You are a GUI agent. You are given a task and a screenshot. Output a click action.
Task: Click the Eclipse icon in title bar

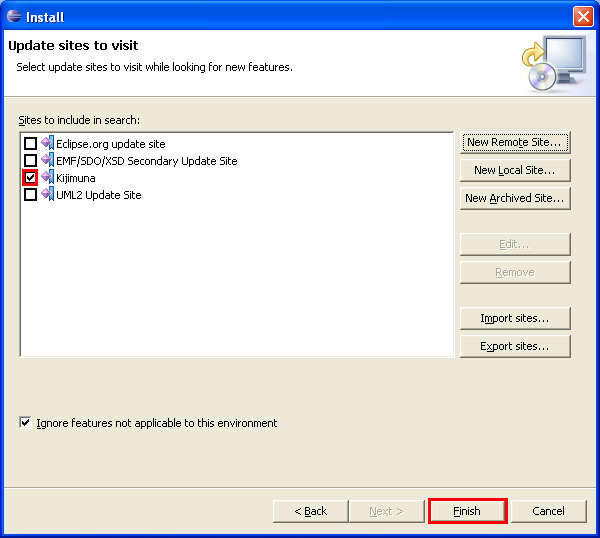pos(13,16)
